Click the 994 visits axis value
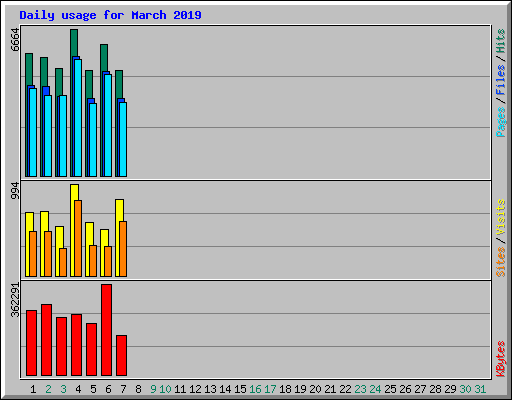512x400 pixels. coord(15,191)
